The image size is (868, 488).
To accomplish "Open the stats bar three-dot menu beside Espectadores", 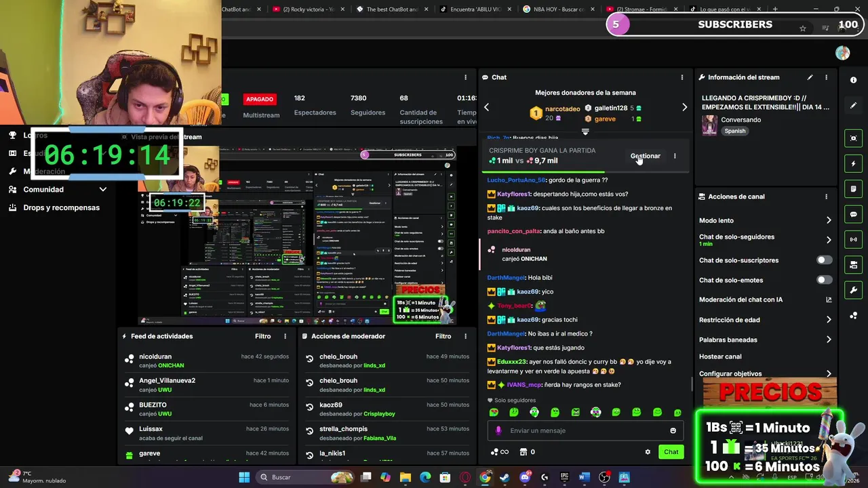I will tap(465, 77).
